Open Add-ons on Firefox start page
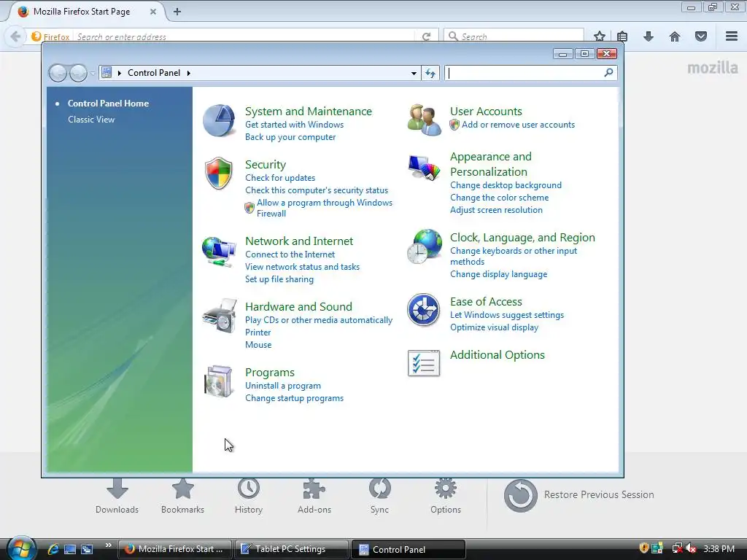 click(314, 496)
